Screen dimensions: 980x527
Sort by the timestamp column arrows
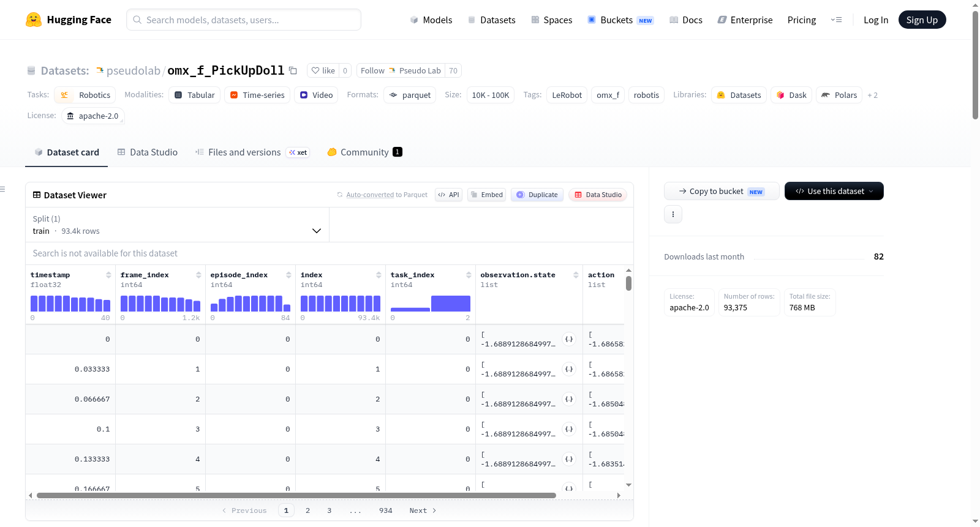(108, 275)
